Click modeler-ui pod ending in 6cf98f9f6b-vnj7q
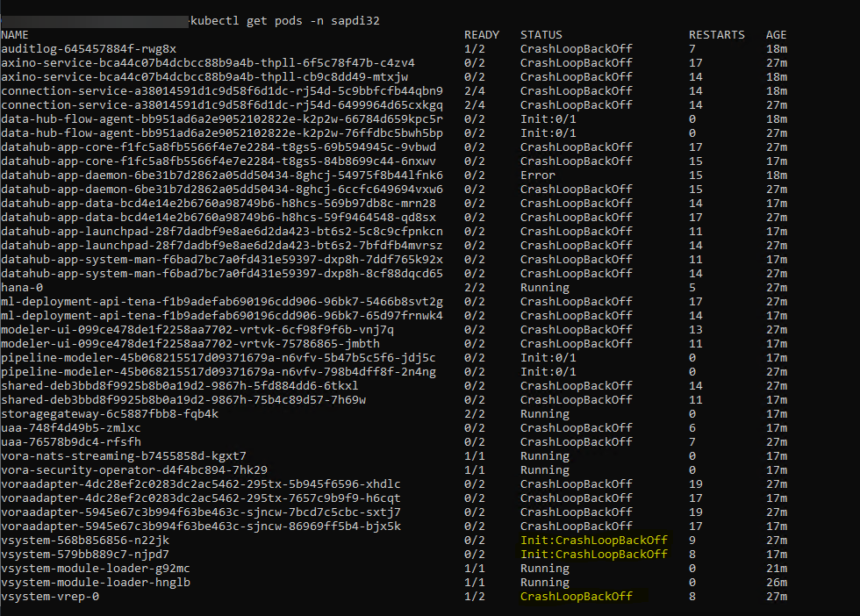This screenshot has width=860, height=616. [x=197, y=330]
